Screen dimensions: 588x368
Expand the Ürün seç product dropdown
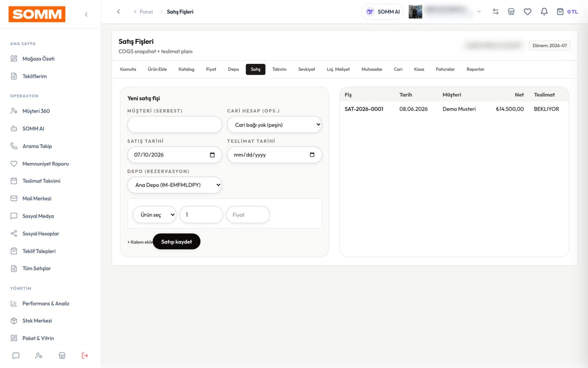click(154, 214)
